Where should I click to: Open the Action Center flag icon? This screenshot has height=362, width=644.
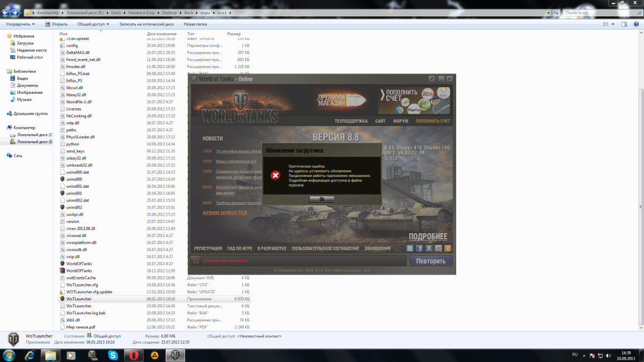pos(591,355)
